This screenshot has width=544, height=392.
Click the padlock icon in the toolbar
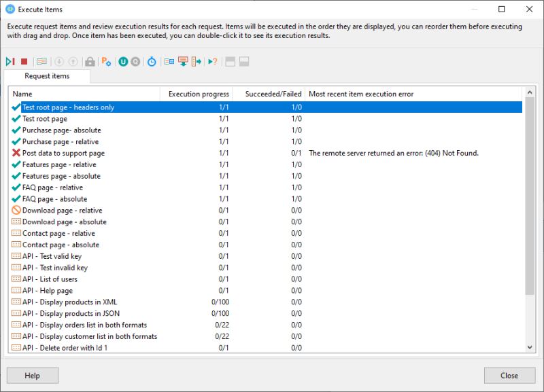pyautogui.click(x=90, y=62)
